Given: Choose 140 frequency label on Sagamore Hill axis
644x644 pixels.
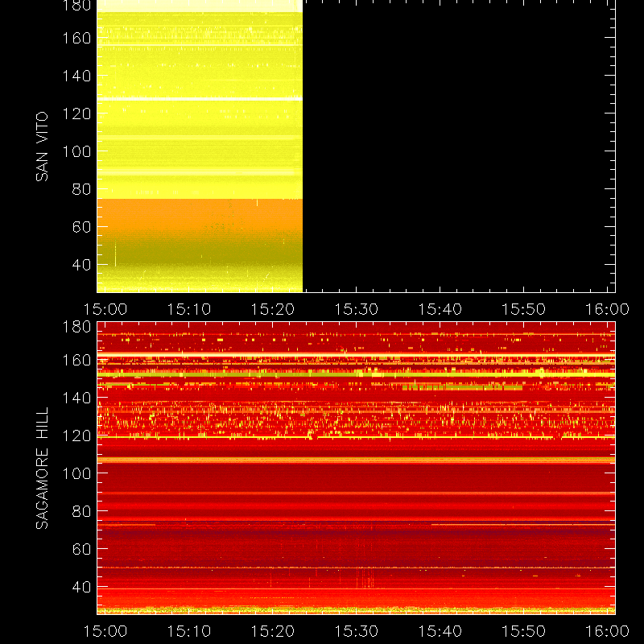Looking at the screenshot, I should click(76, 398).
